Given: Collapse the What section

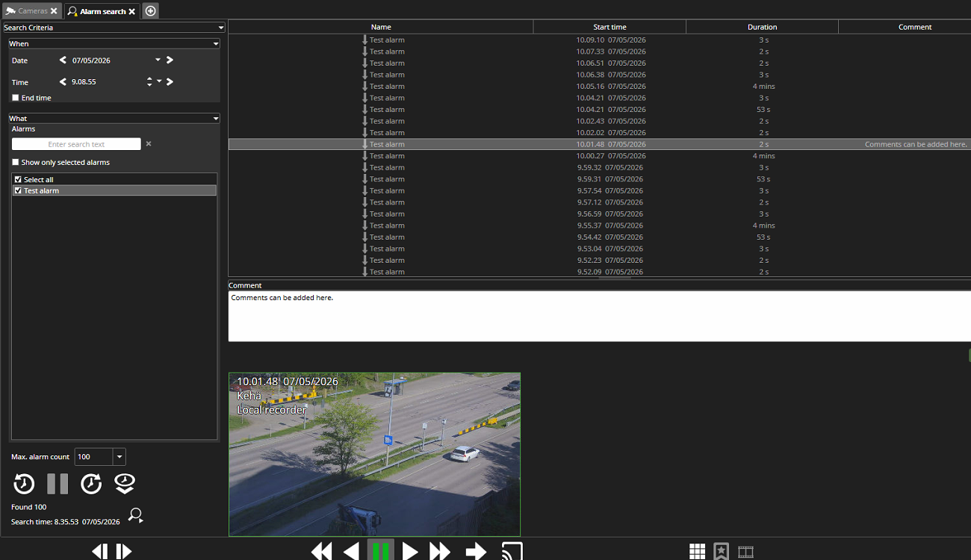Looking at the screenshot, I should 216,119.
